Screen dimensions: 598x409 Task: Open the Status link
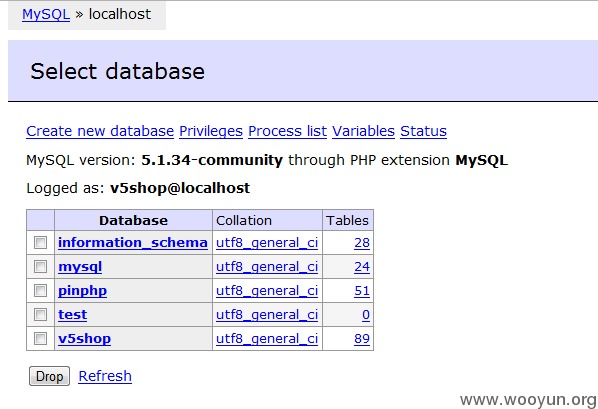point(423,131)
